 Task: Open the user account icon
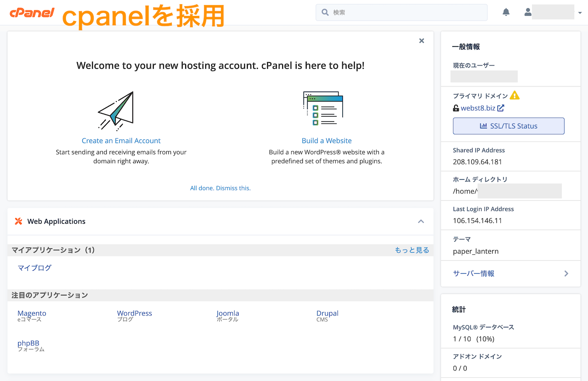coord(528,12)
